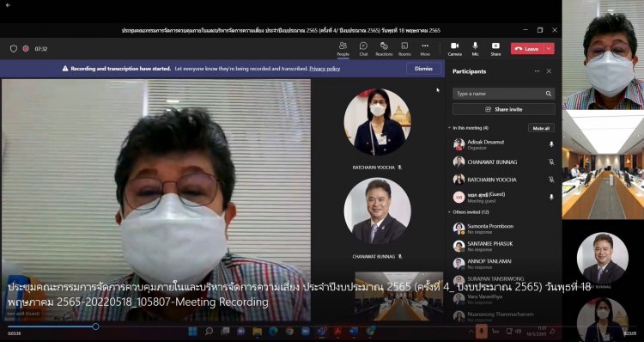
Task: Select Adisak Desamut in participants list
Action: (503, 144)
